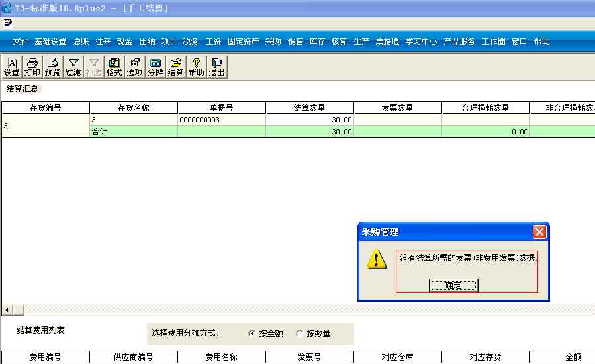Open the 现金 menu
The width and height of the screenshot is (595, 364).
[124, 42]
